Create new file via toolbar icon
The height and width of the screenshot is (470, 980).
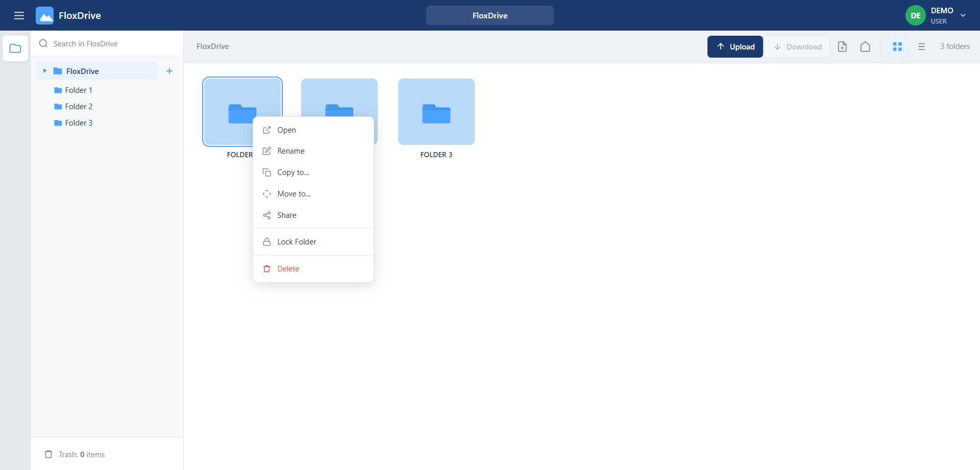[x=842, y=46]
